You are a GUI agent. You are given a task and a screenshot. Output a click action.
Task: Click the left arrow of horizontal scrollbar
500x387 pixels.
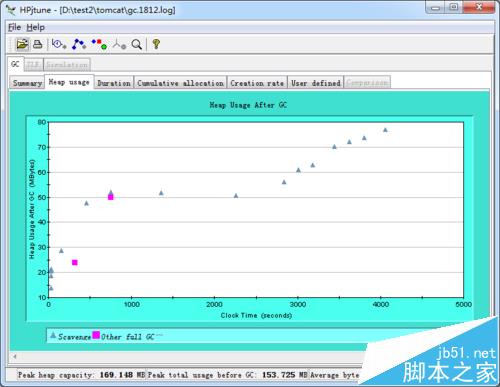point(15,356)
